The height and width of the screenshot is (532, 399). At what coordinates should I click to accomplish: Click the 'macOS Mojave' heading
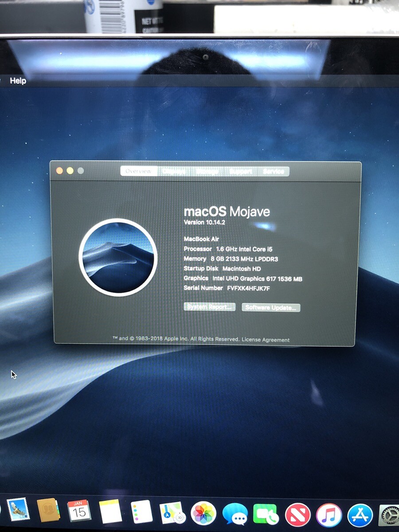point(227,211)
